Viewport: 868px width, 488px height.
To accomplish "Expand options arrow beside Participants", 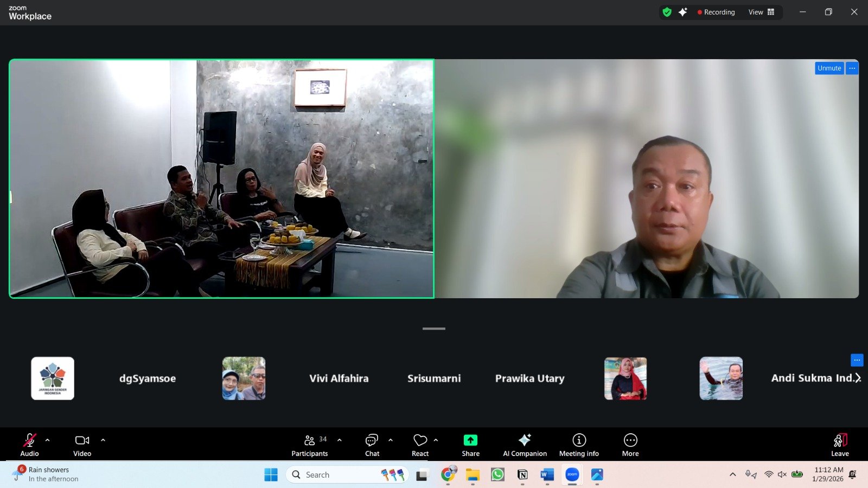I will (340, 440).
